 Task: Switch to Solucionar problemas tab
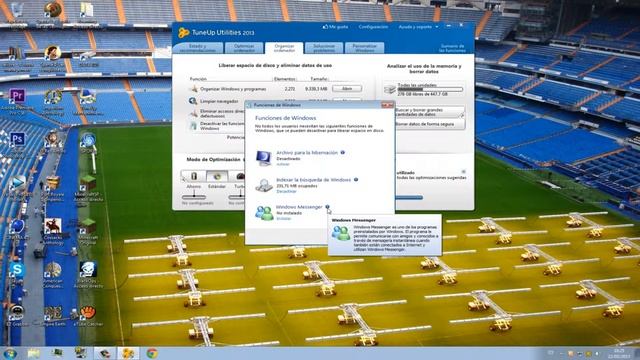tap(324, 48)
